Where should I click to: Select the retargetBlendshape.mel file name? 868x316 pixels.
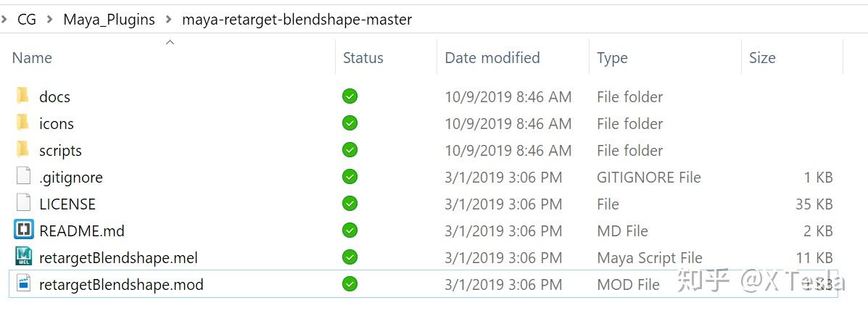118,257
